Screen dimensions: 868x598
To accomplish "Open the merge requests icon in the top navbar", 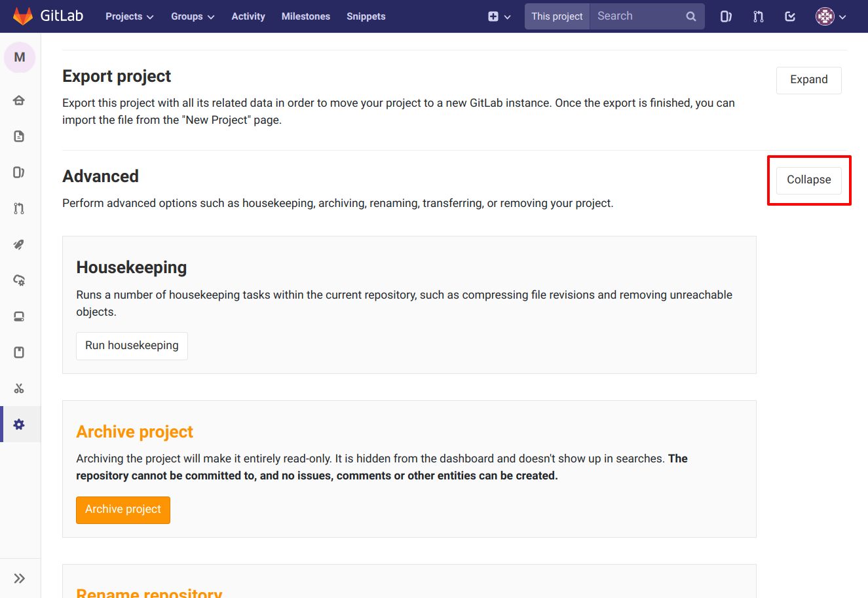I will click(758, 16).
